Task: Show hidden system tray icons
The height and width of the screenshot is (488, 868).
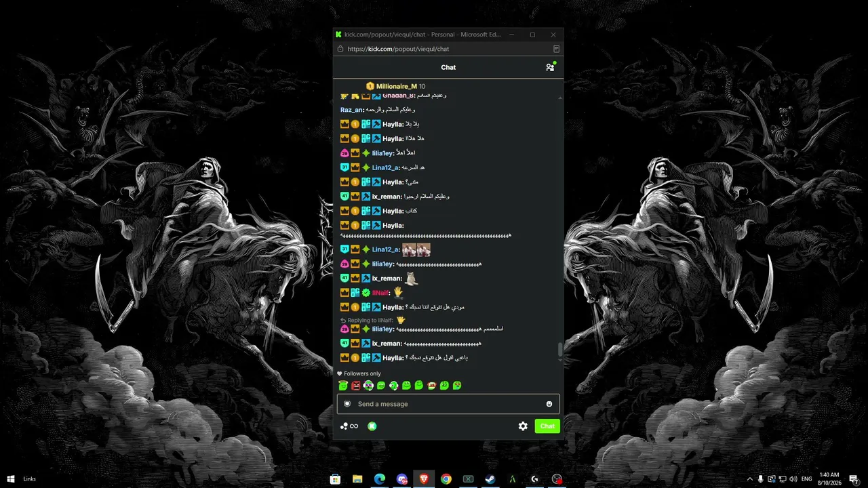Action: (749, 479)
